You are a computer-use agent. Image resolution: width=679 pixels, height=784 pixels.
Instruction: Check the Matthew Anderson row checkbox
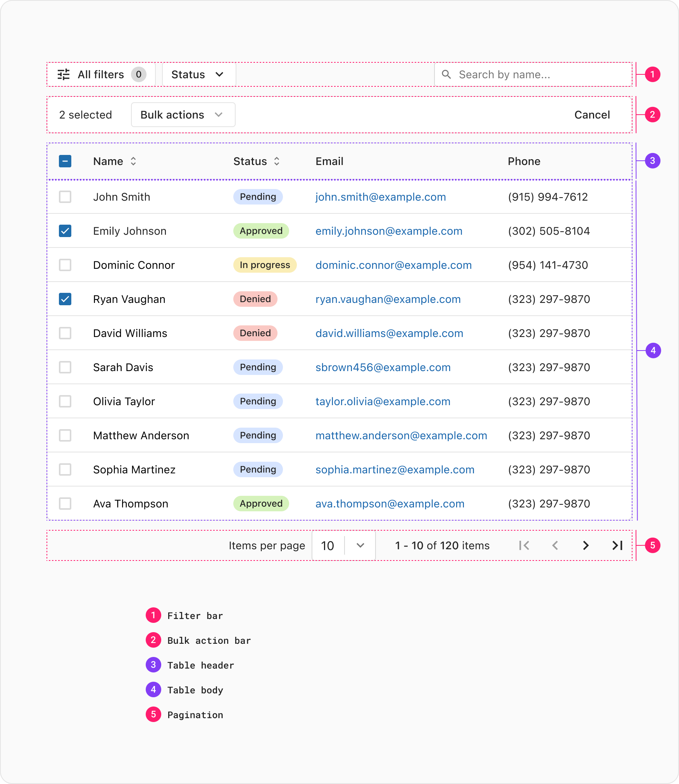[65, 435]
